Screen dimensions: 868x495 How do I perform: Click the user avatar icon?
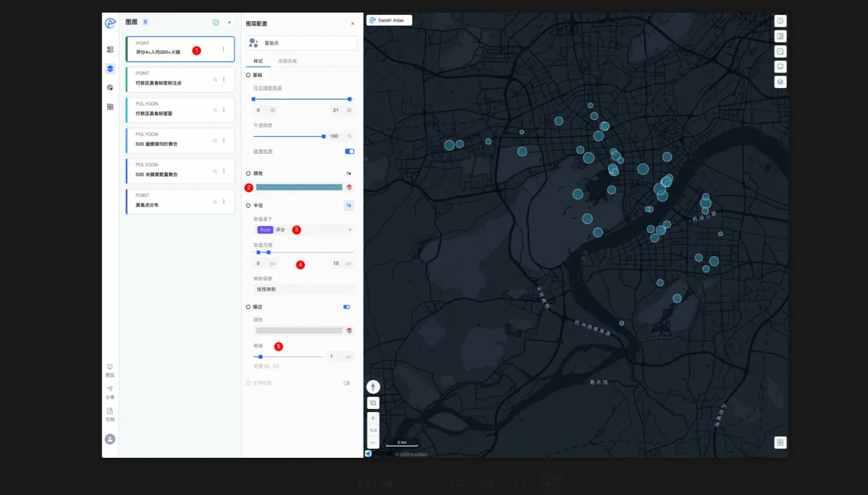[110, 439]
